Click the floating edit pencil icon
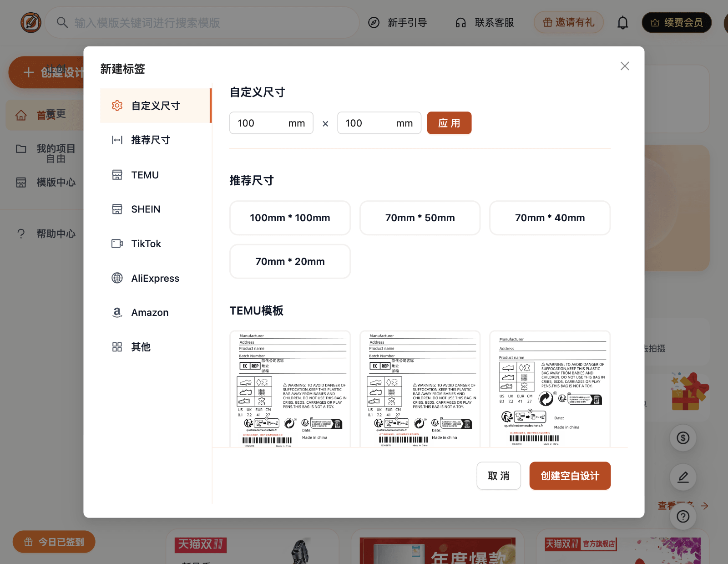This screenshot has width=728, height=564. (683, 477)
